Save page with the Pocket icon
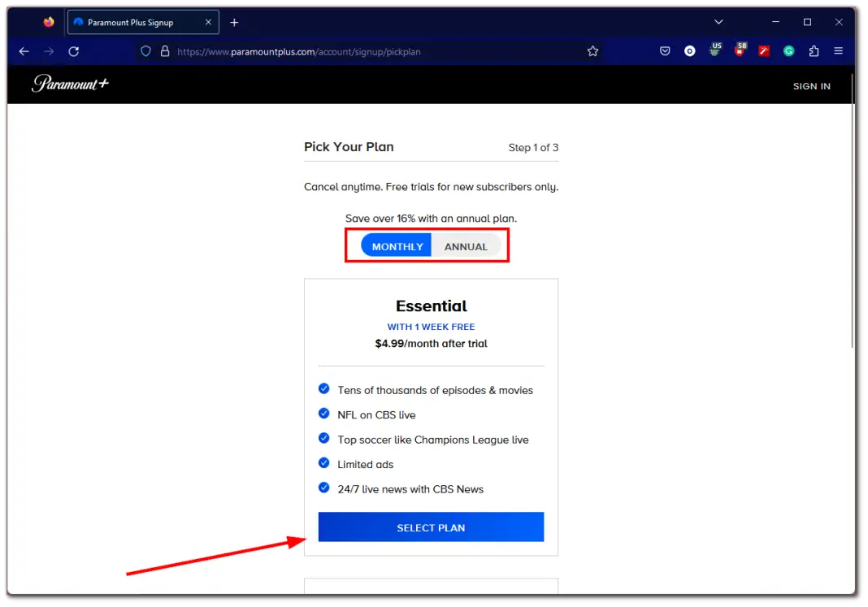The width and height of the screenshot is (868, 607). click(665, 50)
